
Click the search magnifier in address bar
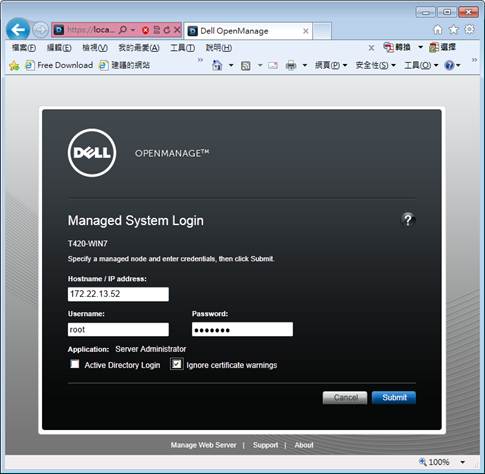[x=123, y=30]
